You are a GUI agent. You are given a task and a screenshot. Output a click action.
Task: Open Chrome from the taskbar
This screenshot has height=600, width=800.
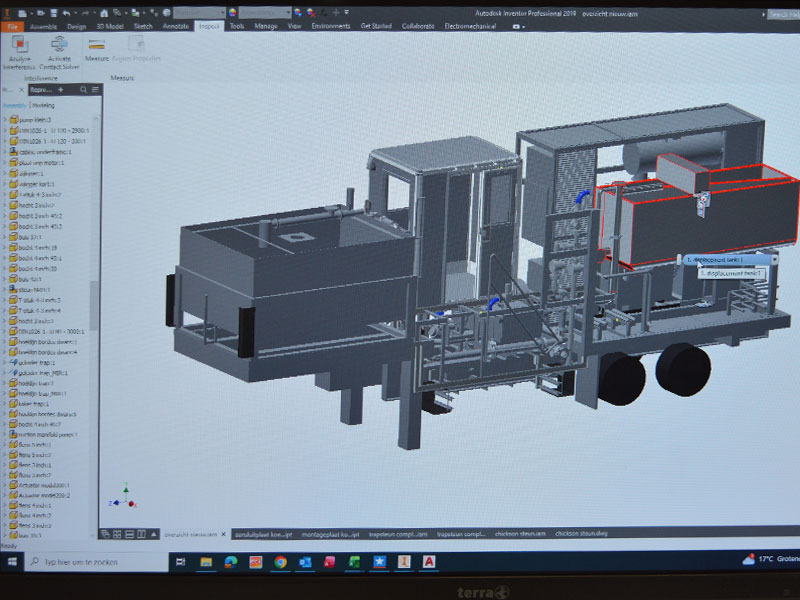(x=280, y=562)
